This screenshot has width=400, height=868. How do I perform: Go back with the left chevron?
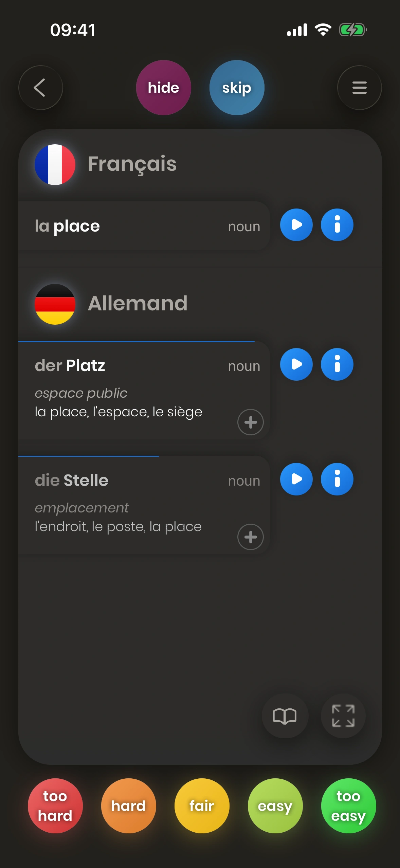point(40,88)
